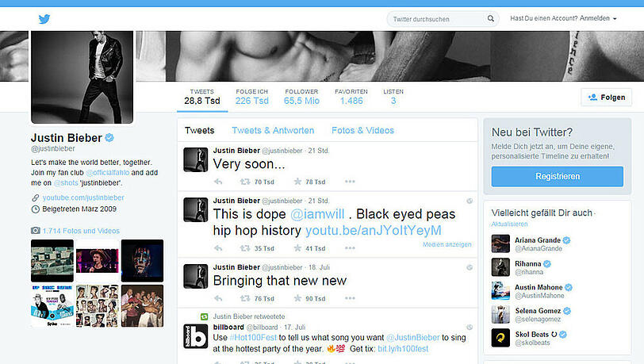Click the link chain icon by youtube URL
644x364 pixels.
[36, 198]
